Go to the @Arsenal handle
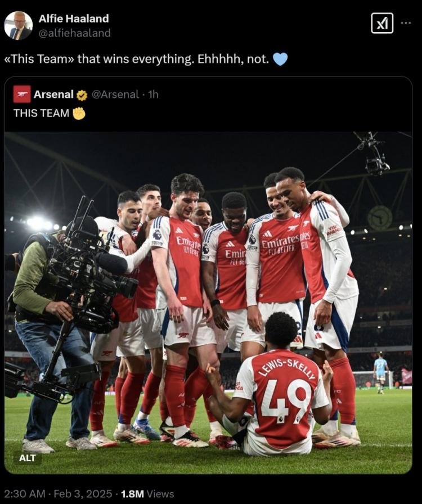This screenshot has height=504, width=422. pos(115,94)
